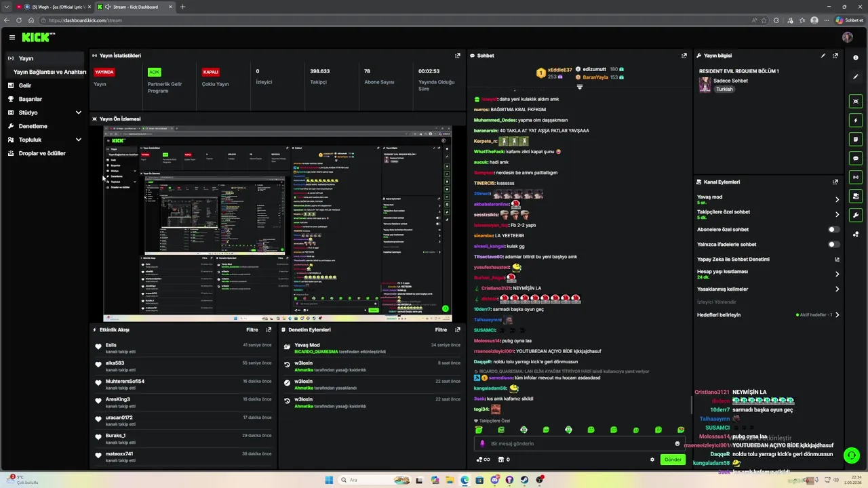Click the info icon in right sidebar
The height and width of the screenshot is (488, 868).
(x=856, y=58)
